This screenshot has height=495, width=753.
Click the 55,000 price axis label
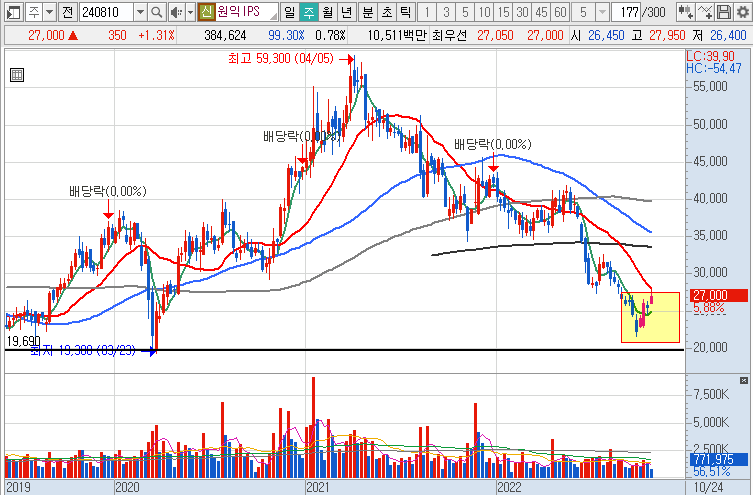[710, 86]
